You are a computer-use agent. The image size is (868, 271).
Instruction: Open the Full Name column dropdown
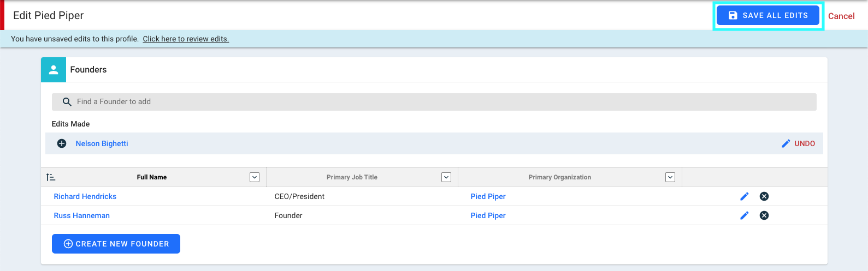coord(255,177)
